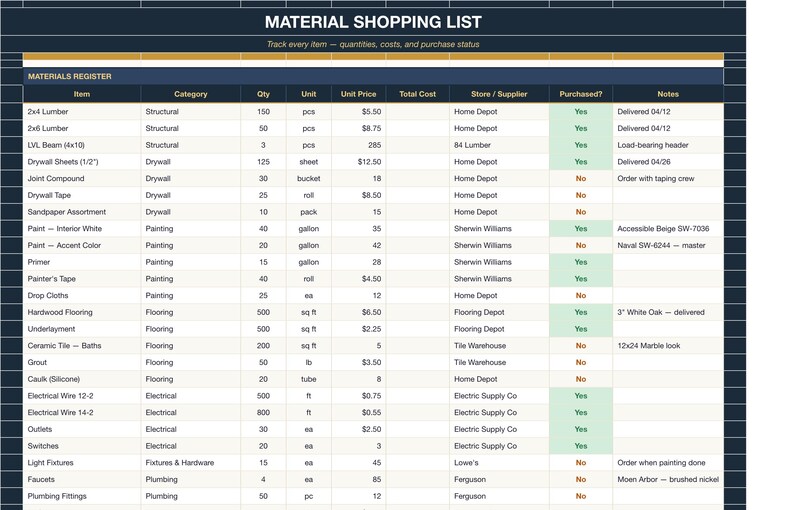Select the 'Electrical Wire 14-2' cell
The image size is (794, 510).
[82, 412]
